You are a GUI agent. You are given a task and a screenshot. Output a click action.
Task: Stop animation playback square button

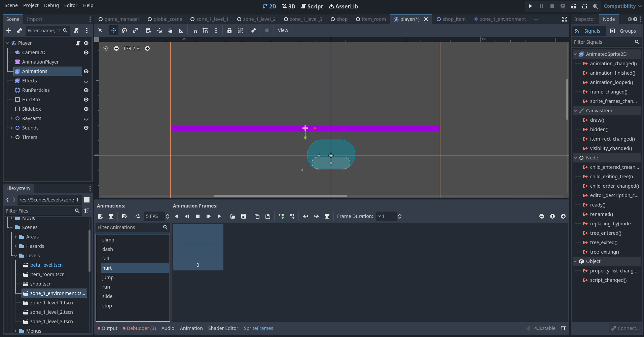click(198, 216)
